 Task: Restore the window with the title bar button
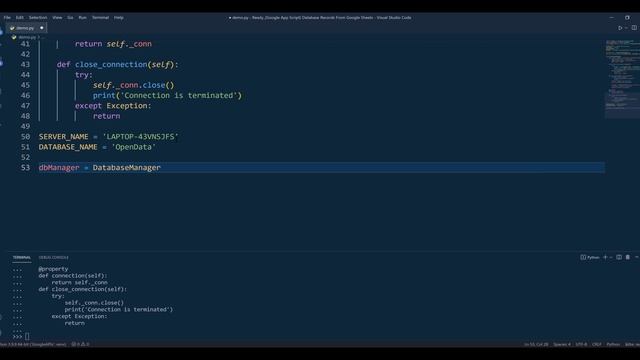point(627,18)
